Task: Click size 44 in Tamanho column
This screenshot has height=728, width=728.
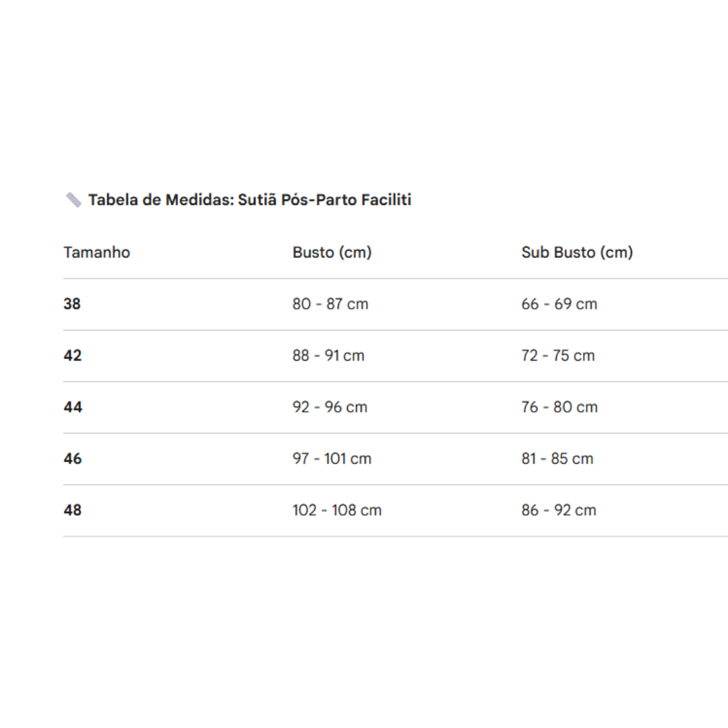Action: (73, 406)
